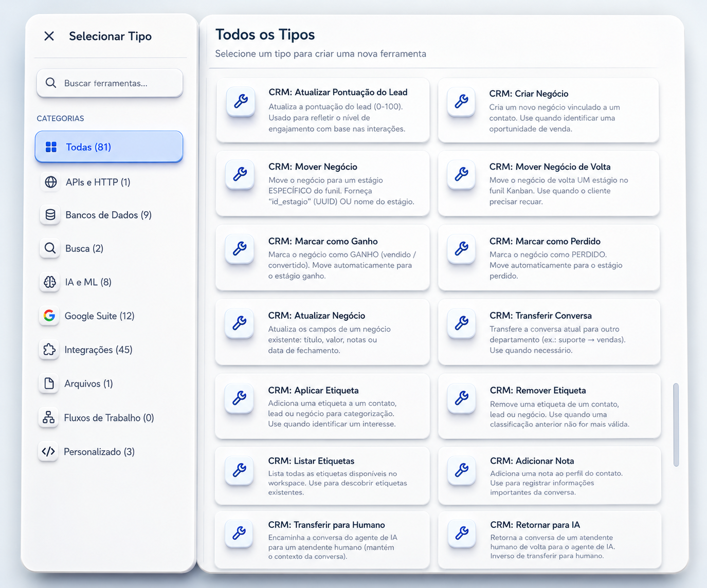Focus the Buscar ferramentas search field

(110, 83)
